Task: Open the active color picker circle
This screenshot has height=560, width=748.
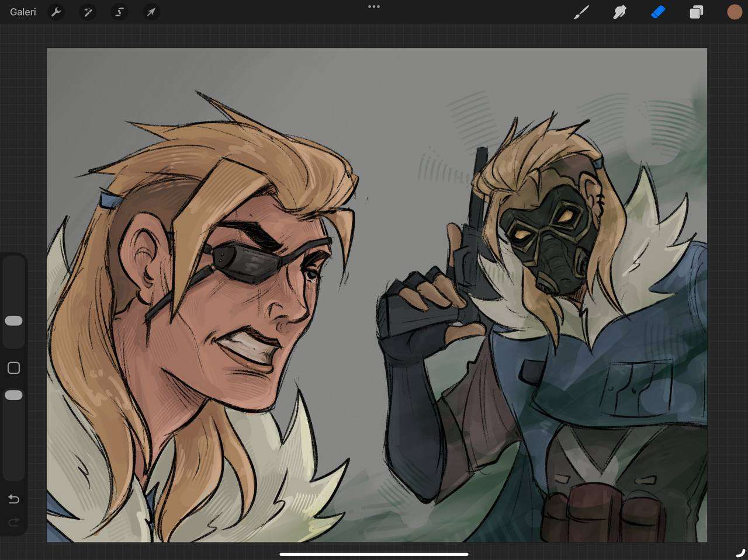Action: [x=734, y=12]
